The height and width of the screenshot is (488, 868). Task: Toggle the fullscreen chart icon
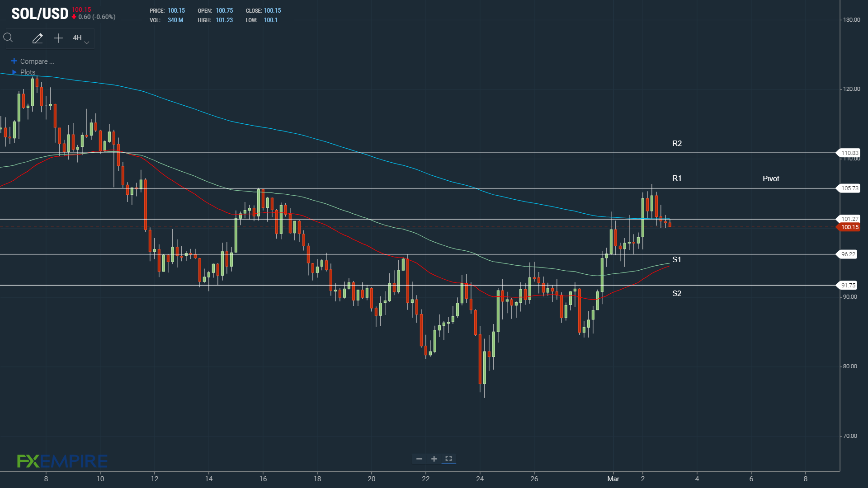(x=448, y=459)
